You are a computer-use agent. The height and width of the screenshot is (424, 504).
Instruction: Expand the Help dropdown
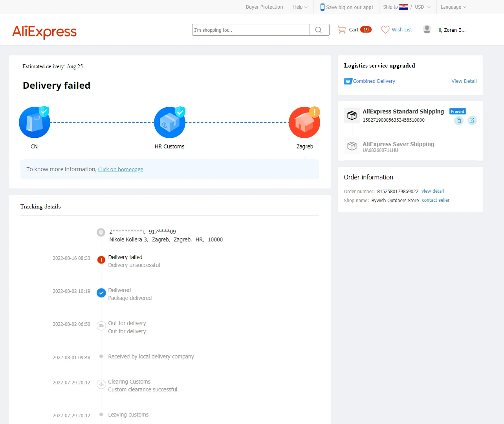(301, 7)
